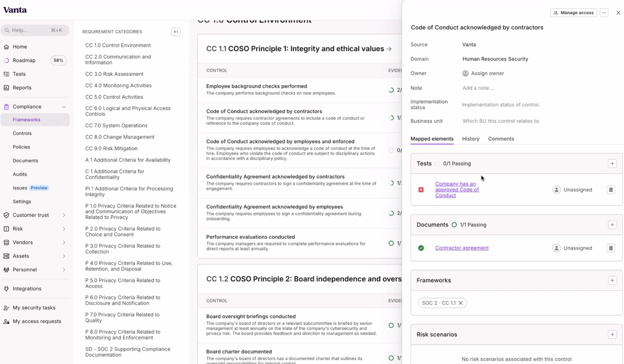Switch to the Mapped elements tab
Viewport: 624px width, 364px height.
click(x=432, y=139)
